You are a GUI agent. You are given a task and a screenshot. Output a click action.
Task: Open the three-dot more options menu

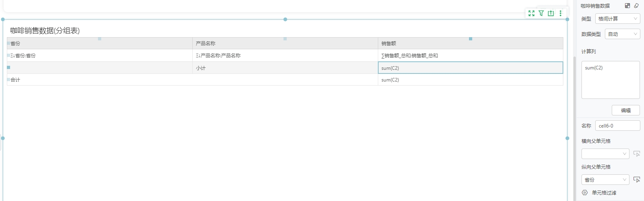560,13
